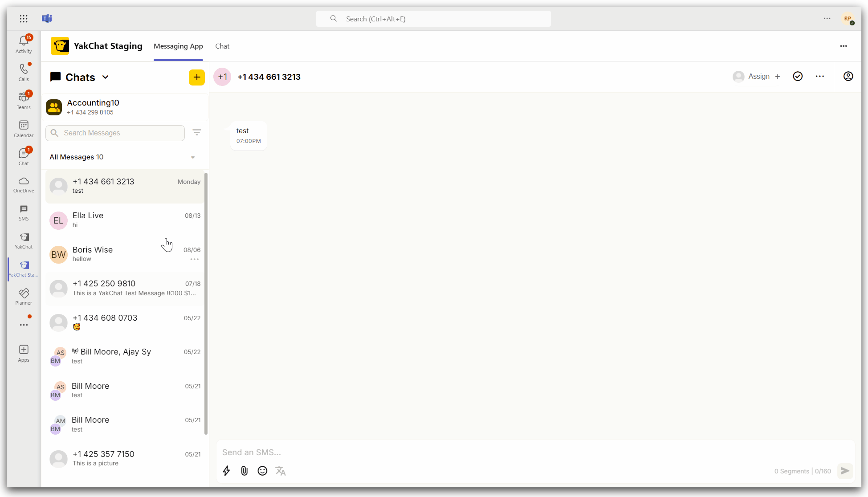Open quick replies lightning icon
Viewport: 868px width, 497px height.
pos(227,471)
